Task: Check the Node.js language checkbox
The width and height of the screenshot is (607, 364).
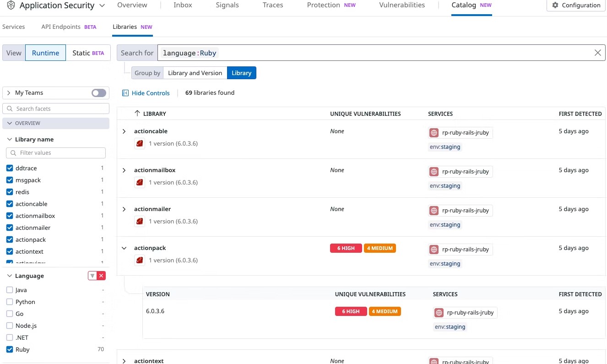Action: pos(10,326)
